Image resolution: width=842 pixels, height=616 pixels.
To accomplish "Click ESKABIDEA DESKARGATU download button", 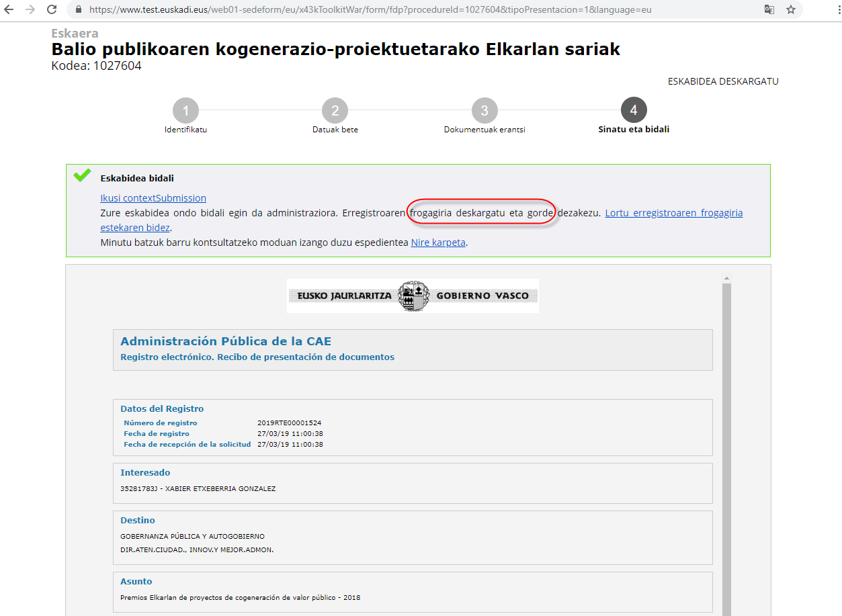I will click(722, 81).
